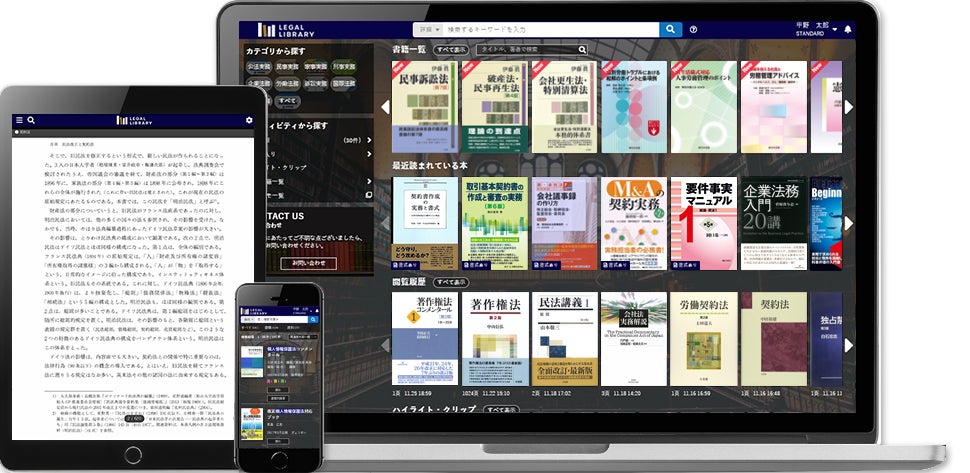Open the 詳細 dropdown in main search bar
This screenshot has width=970, height=473.
(x=428, y=29)
